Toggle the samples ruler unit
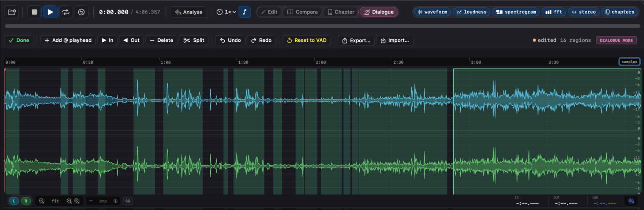This screenshot has width=644, height=210. 629,62
